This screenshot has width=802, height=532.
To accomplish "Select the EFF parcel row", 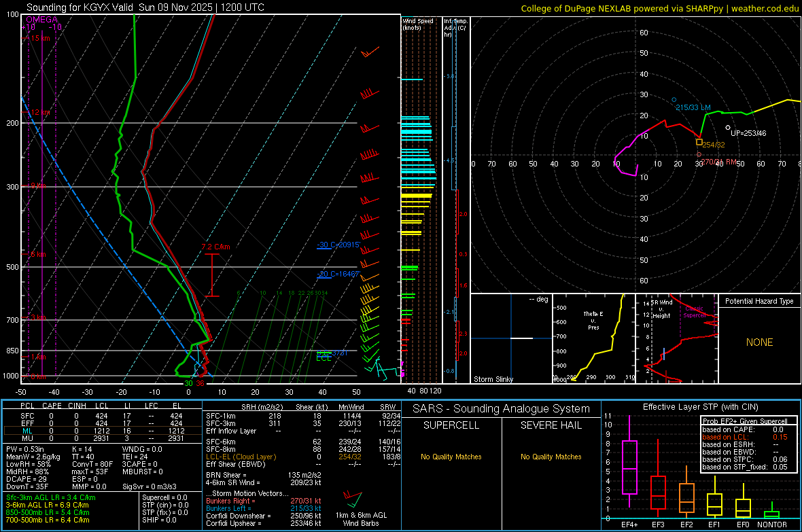I will click(x=103, y=423).
